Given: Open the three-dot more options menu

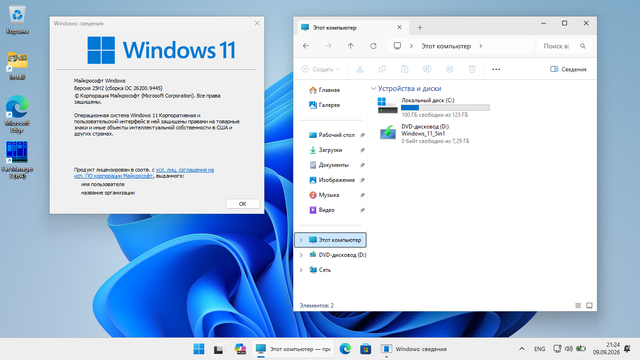Looking at the screenshot, I should [x=496, y=69].
